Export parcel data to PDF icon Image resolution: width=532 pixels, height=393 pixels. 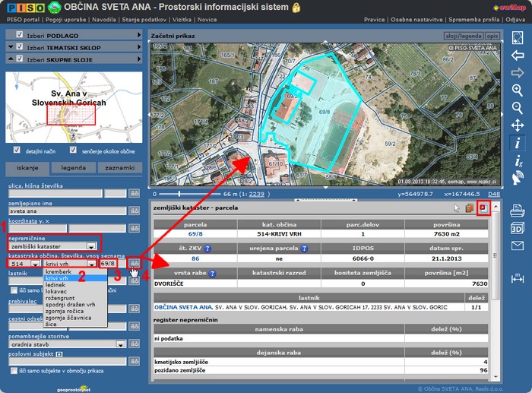(483, 208)
